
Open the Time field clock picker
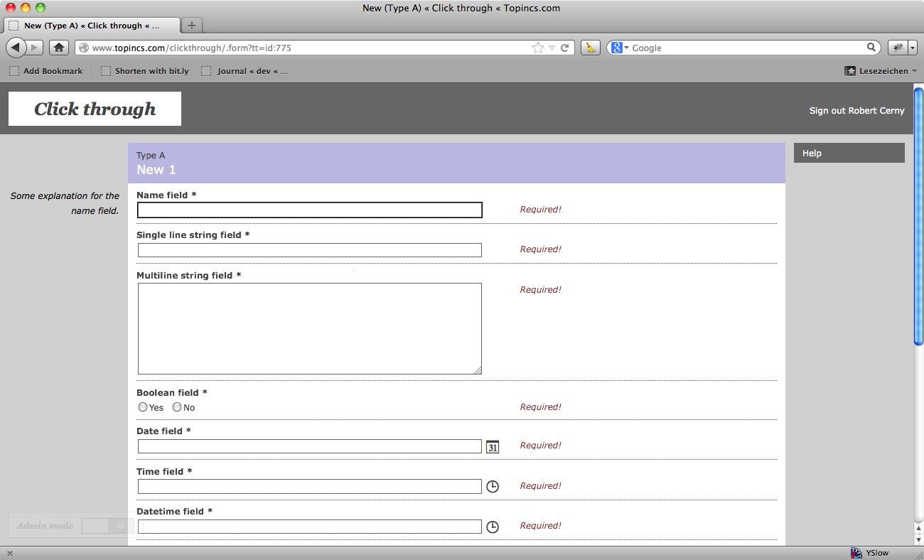pos(493,487)
